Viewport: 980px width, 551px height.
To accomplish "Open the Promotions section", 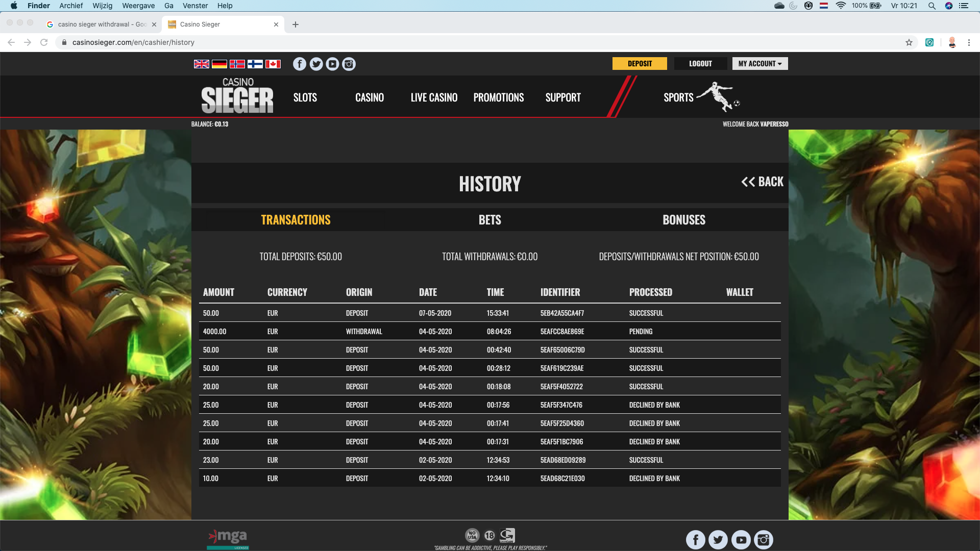I will tap(499, 97).
